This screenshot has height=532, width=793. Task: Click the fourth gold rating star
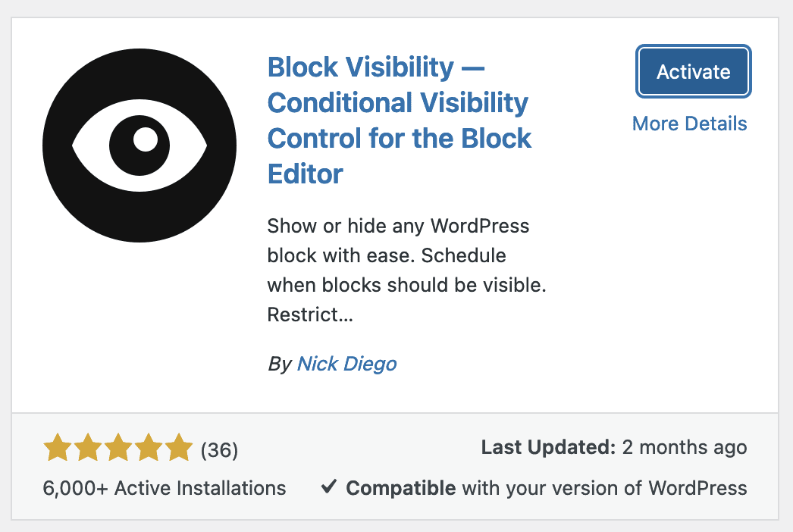(x=149, y=449)
